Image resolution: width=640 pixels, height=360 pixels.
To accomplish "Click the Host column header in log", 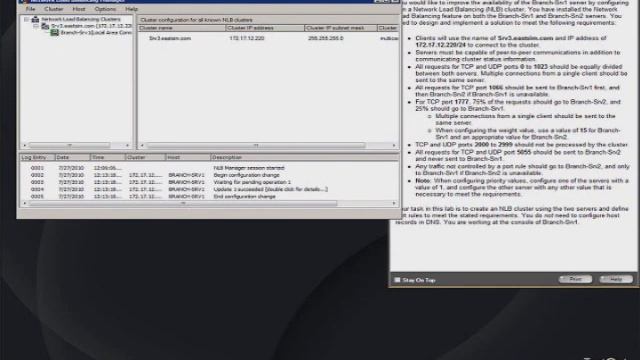I will coord(188,157).
